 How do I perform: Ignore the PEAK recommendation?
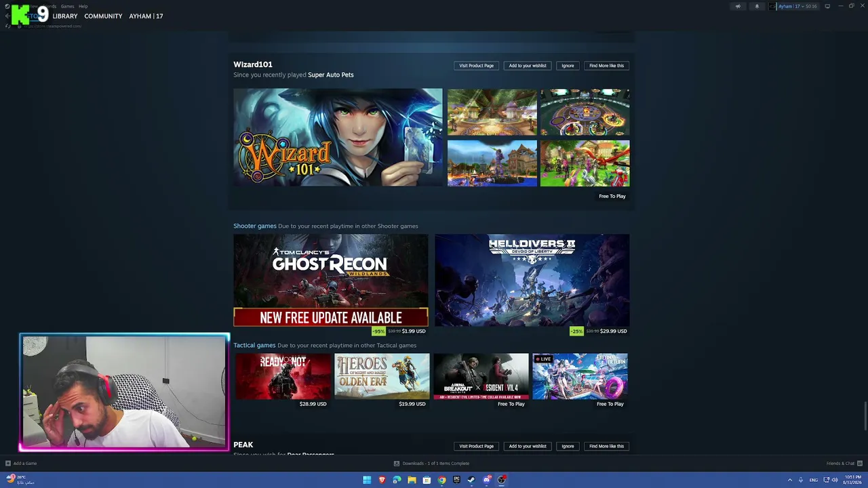click(x=568, y=446)
